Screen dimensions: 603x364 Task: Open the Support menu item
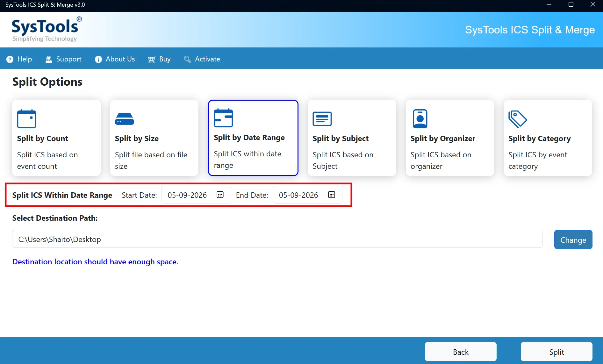click(x=63, y=59)
